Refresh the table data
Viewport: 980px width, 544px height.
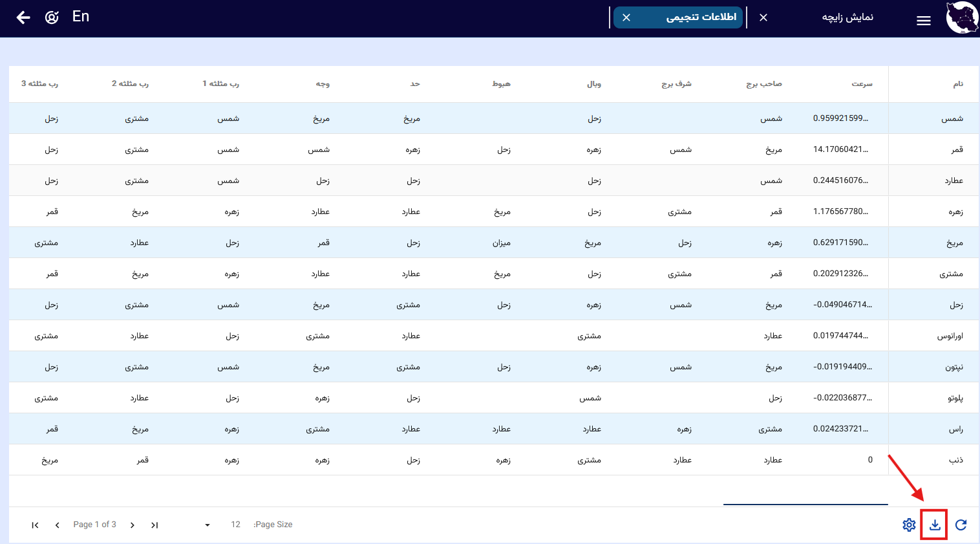pos(961,525)
